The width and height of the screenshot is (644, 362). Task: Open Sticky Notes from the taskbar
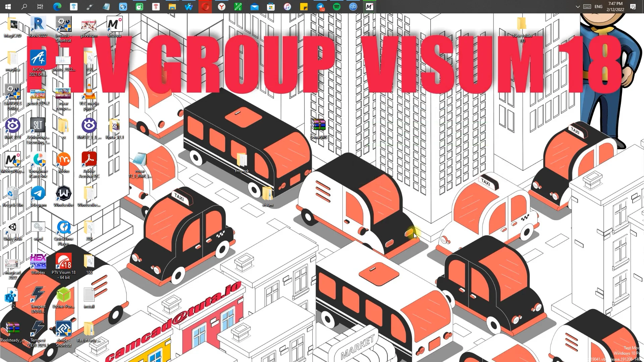point(304,7)
